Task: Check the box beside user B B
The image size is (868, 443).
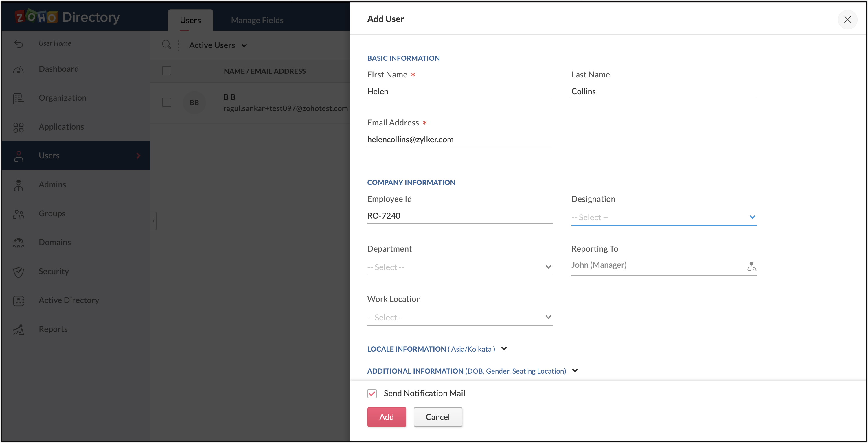Action: point(166,102)
